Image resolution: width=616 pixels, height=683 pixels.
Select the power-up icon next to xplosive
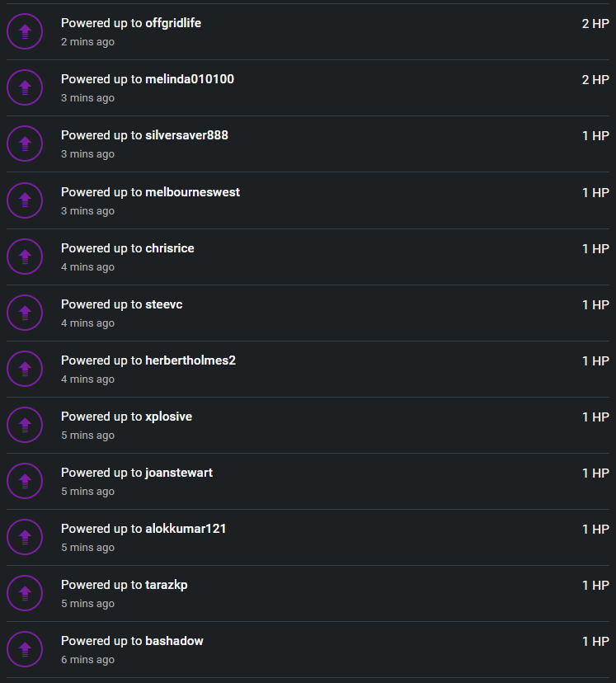(x=25, y=425)
